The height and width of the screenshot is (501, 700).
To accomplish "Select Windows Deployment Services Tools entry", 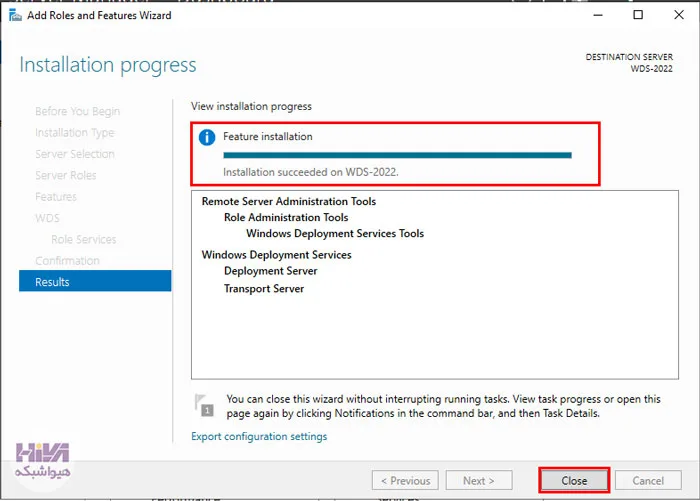I will click(335, 234).
